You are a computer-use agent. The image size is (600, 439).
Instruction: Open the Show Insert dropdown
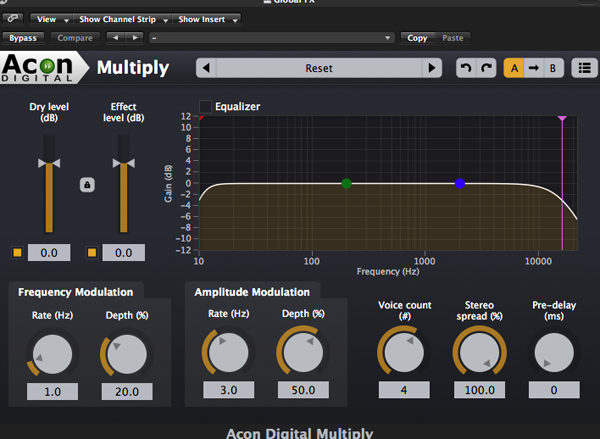click(x=207, y=19)
